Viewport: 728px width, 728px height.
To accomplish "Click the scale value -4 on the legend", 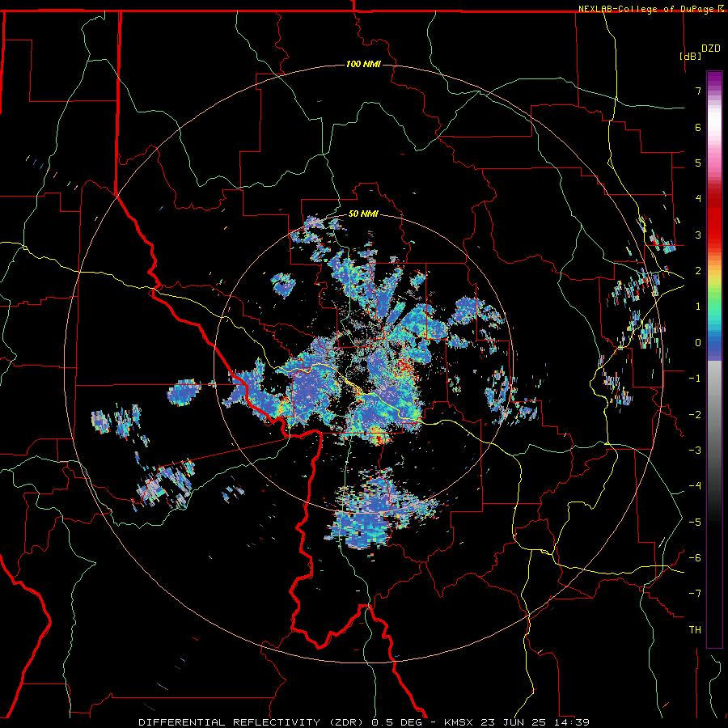I will pos(695,486).
